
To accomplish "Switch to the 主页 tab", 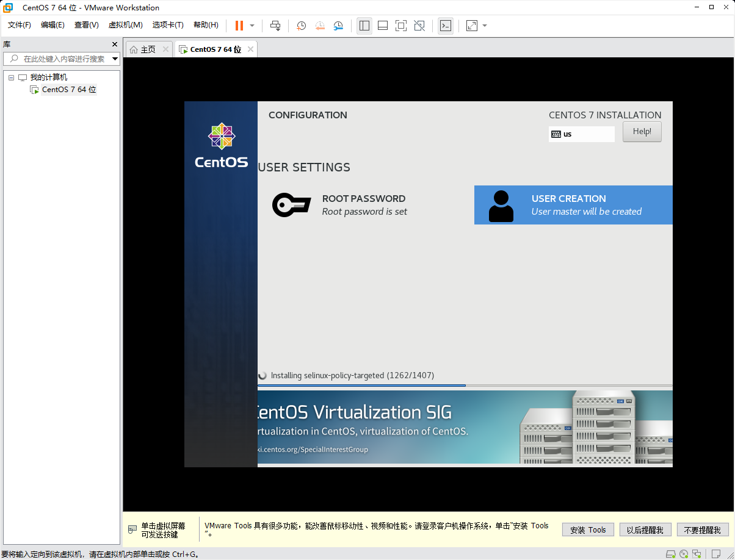I will (x=148, y=49).
